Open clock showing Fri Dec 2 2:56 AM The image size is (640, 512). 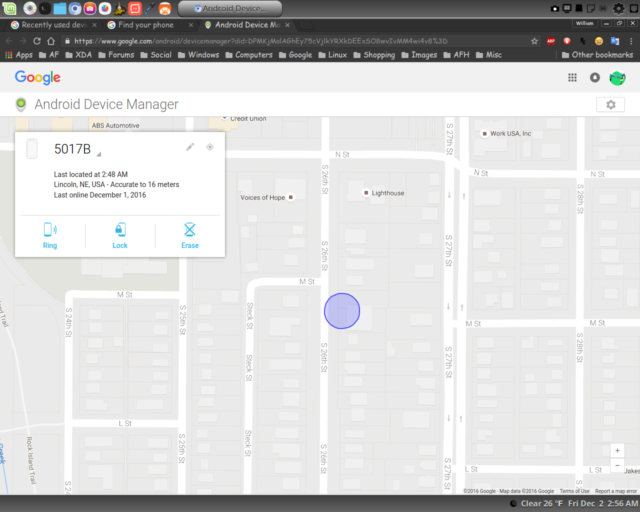click(x=602, y=503)
